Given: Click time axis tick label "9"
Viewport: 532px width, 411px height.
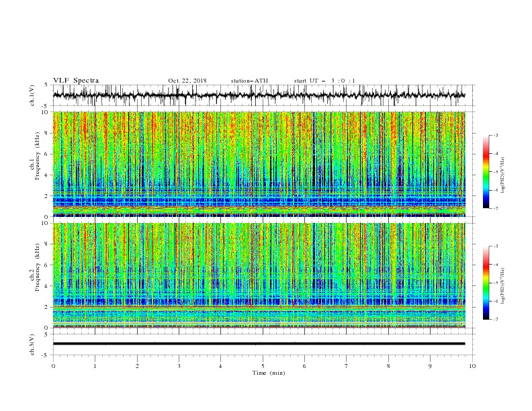Looking at the screenshot, I should [430, 366].
